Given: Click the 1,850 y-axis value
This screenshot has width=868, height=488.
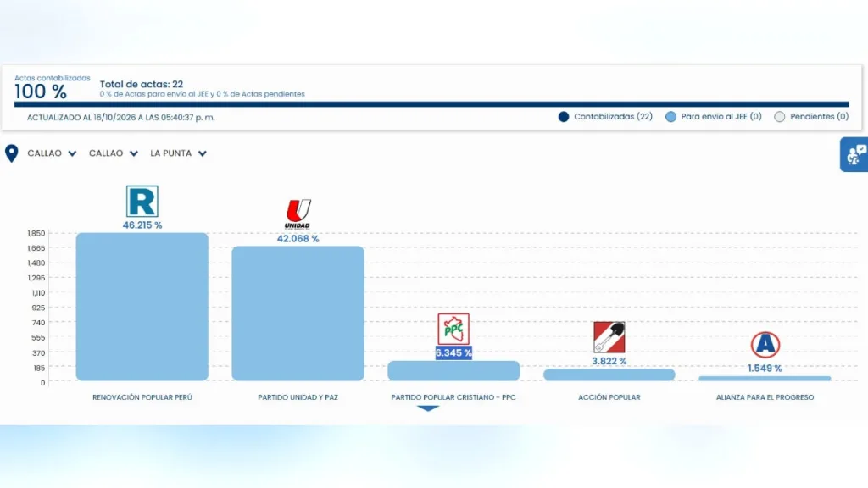Looking at the screenshot, I should pos(36,234).
